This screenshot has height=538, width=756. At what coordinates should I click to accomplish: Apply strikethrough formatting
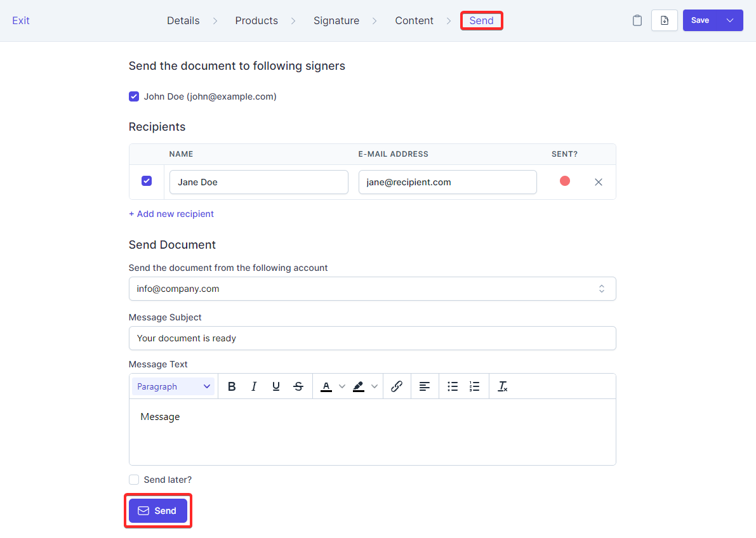(298, 386)
